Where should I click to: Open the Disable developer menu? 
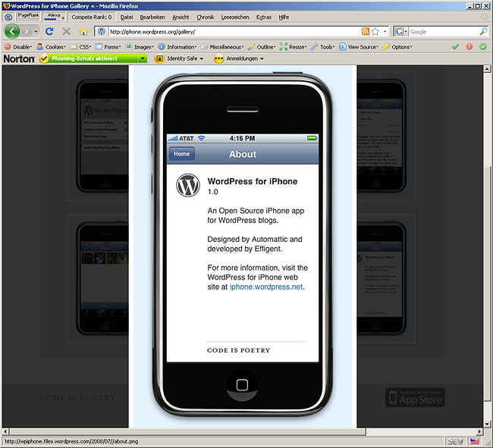pyautogui.click(x=18, y=47)
